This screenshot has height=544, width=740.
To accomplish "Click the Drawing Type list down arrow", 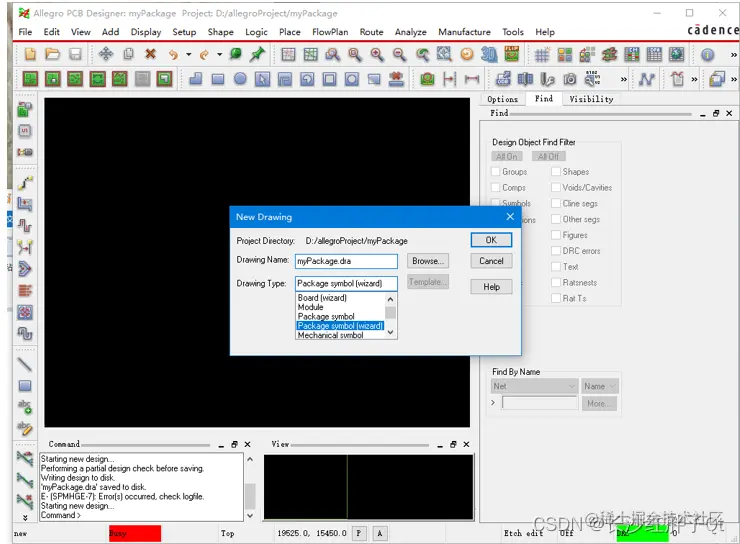I will [x=390, y=333].
